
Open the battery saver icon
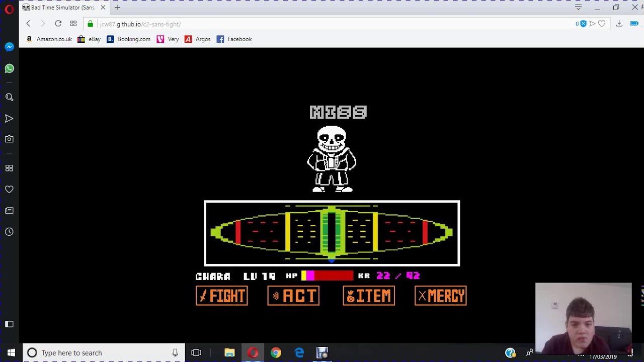(x=634, y=24)
